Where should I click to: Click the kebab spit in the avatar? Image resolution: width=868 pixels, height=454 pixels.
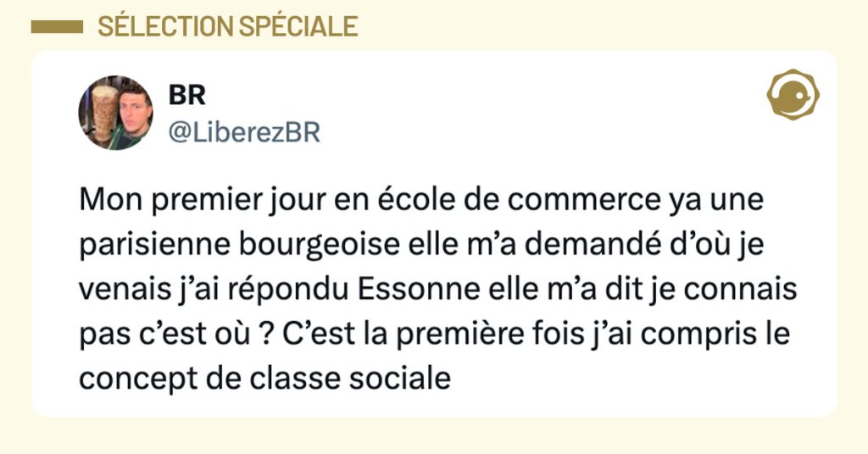click(103, 111)
